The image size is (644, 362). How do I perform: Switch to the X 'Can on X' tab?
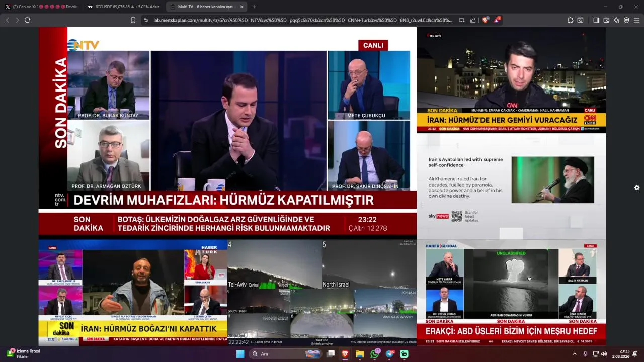pyautogui.click(x=41, y=7)
